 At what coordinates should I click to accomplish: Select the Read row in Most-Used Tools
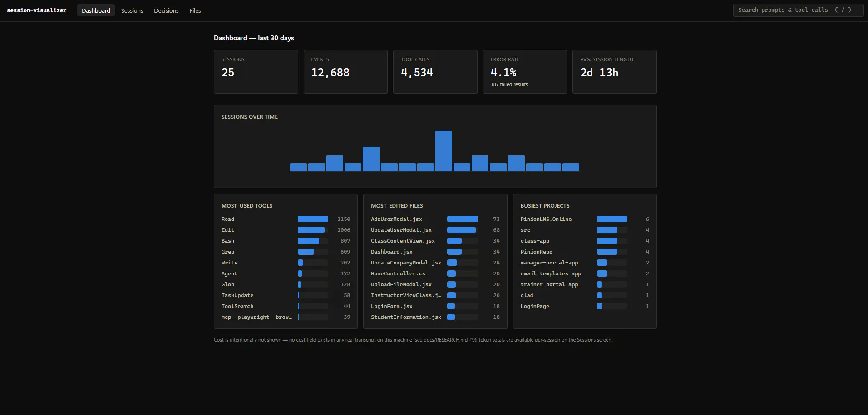pyautogui.click(x=286, y=219)
